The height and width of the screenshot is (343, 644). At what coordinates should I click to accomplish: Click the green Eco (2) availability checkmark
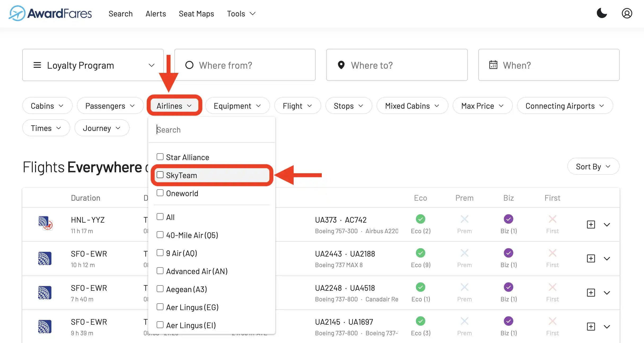(420, 219)
